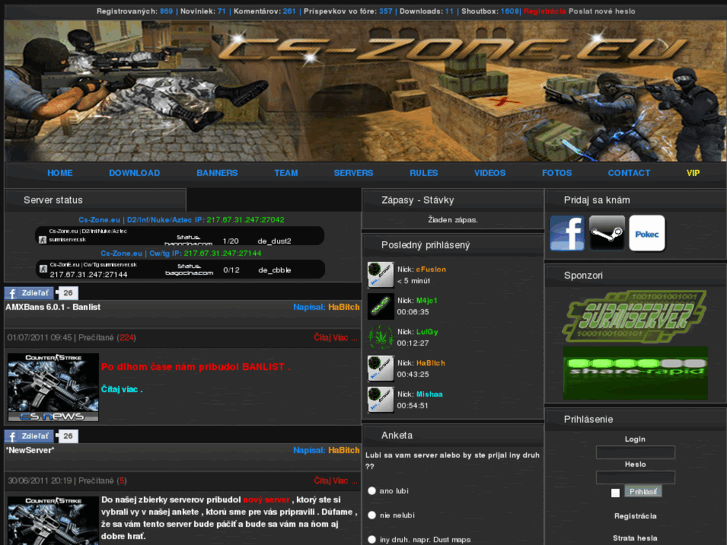Open 'AMXBans 6.0.1 - Banlist' post title
The image size is (727, 545).
[53, 307]
